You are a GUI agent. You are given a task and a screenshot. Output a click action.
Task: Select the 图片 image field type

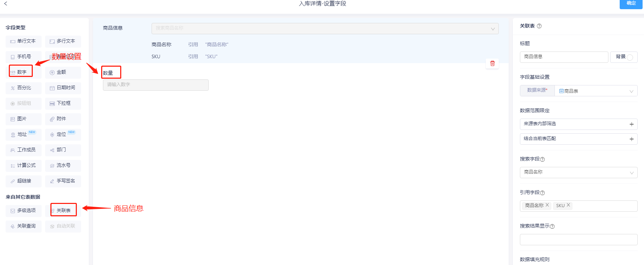[x=24, y=119]
